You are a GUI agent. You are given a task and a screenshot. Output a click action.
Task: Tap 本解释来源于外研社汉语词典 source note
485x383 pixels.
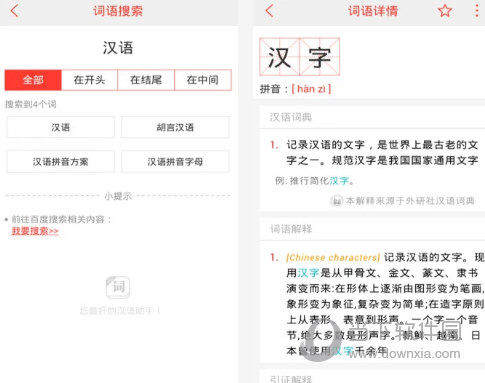[x=410, y=201]
